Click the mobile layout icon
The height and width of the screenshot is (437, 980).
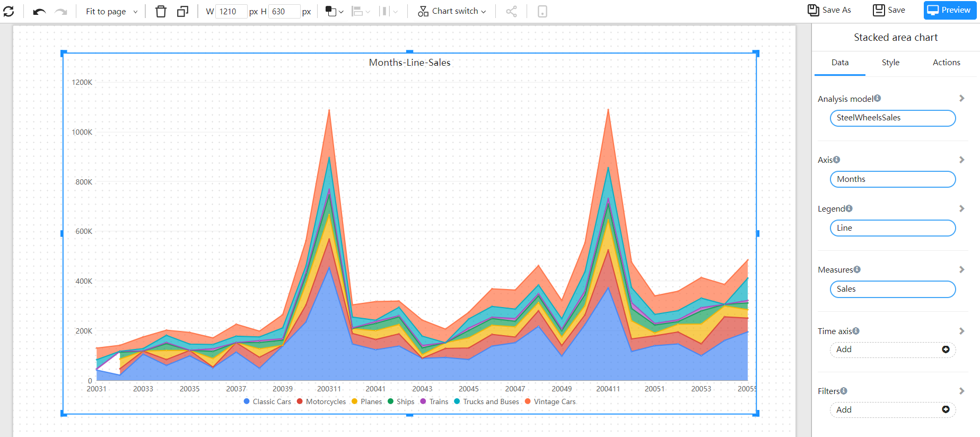pos(542,11)
